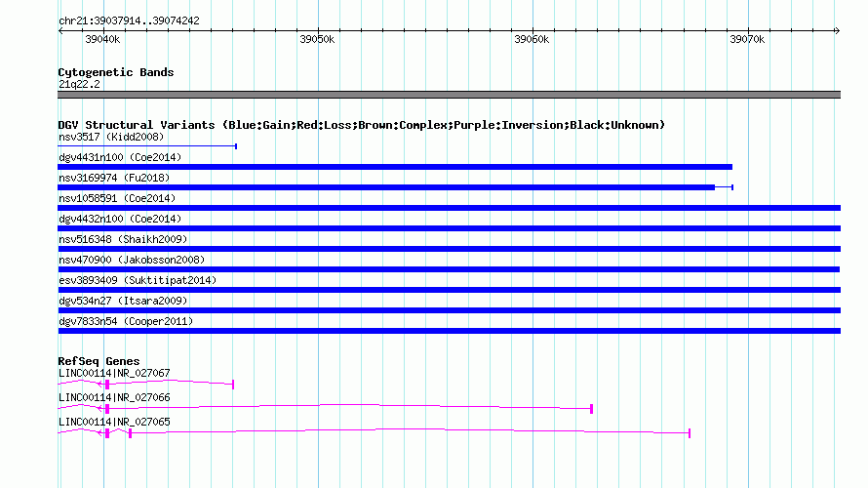
Task: Click the chr21:39037914..39074242 coordinate label
Action: (129, 20)
